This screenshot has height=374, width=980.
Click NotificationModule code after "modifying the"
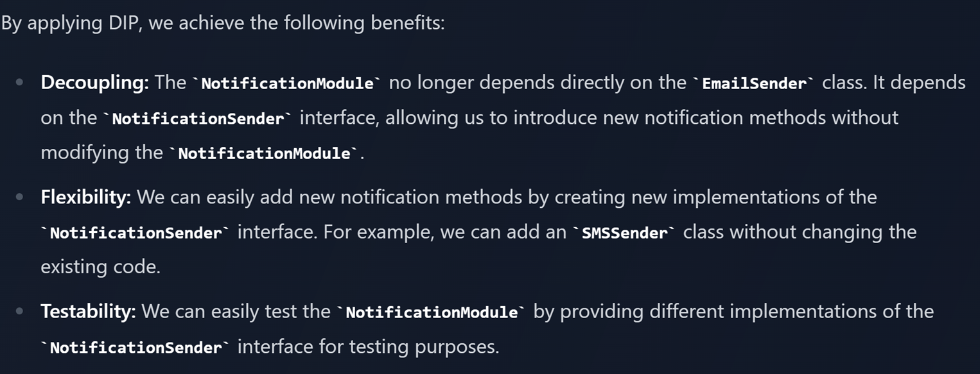(x=264, y=154)
